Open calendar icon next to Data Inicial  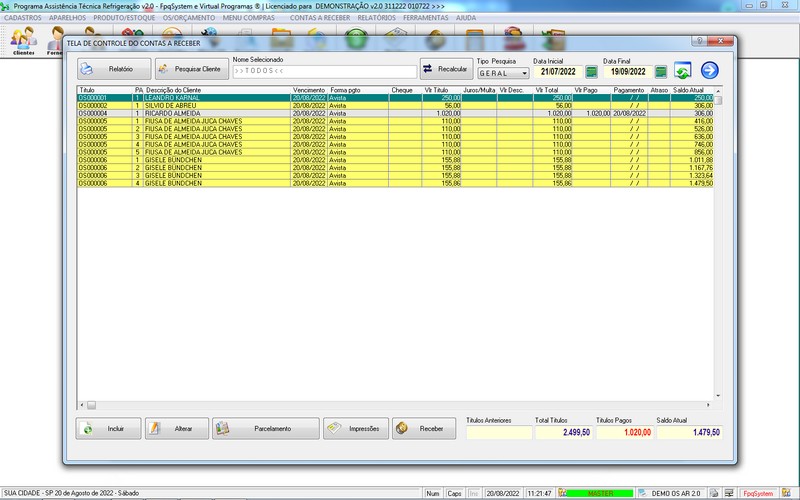click(x=591, y=72)
